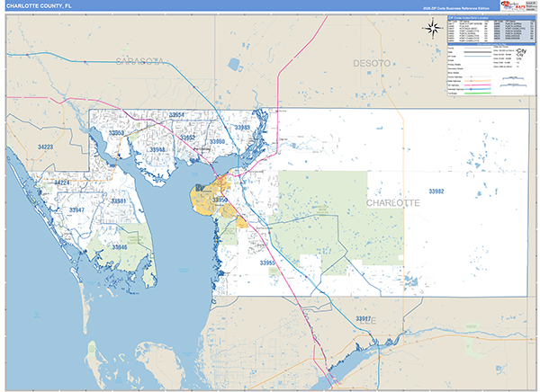
Task: Click the ZIP Code Business Reference Edition subtitle
Action: point(456,8)
